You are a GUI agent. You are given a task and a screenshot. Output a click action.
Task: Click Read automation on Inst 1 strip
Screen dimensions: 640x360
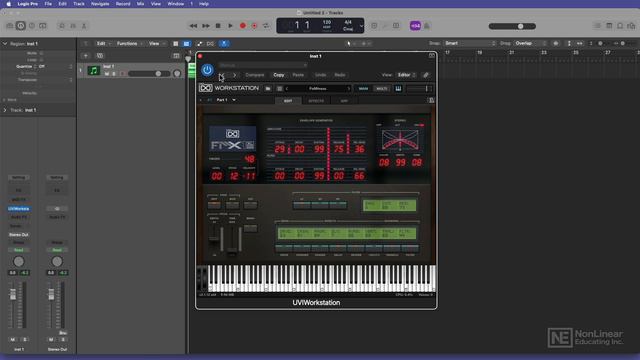point(19,250)
